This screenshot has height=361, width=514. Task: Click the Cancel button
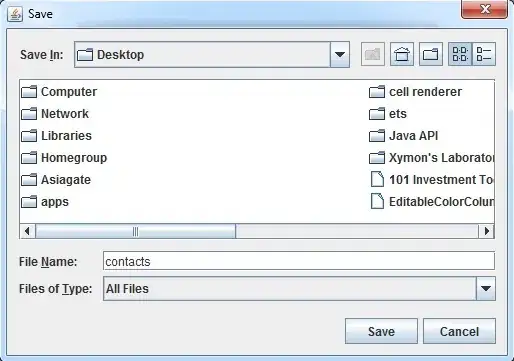459,331
